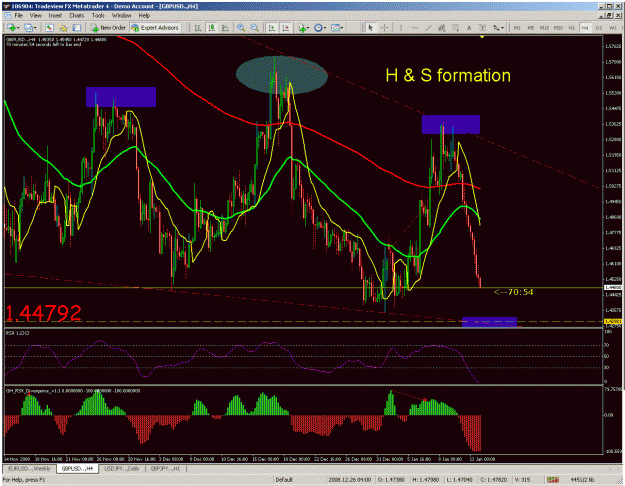
Task: Toggle the Market Watch window icon
Action: (x=49, y=28)
